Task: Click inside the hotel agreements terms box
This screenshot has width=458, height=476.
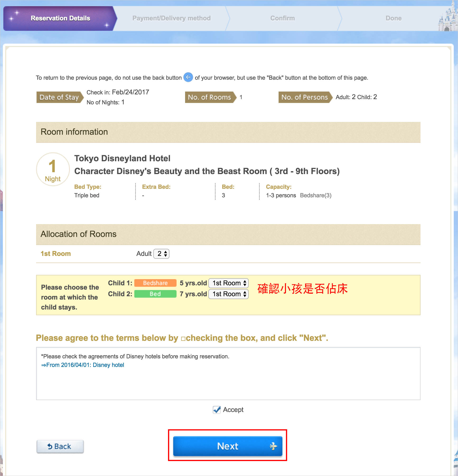Action: (x=228, y=374)
